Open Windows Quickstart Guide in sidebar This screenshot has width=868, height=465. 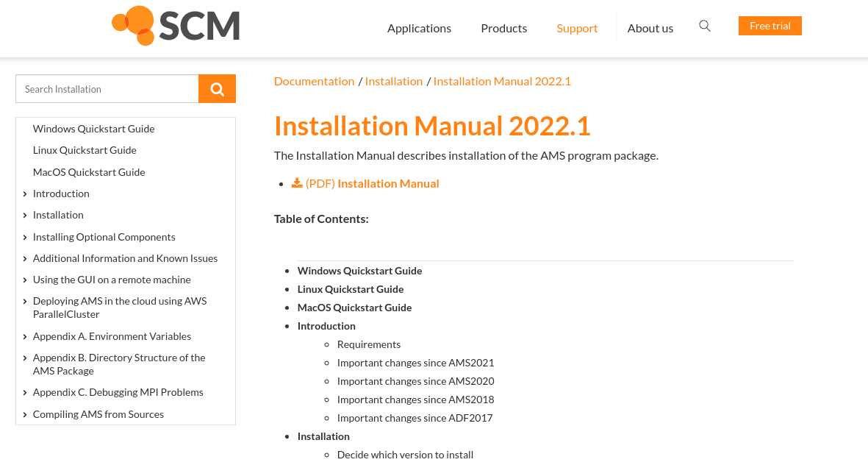pyautogui.click(x=93, y=129)
